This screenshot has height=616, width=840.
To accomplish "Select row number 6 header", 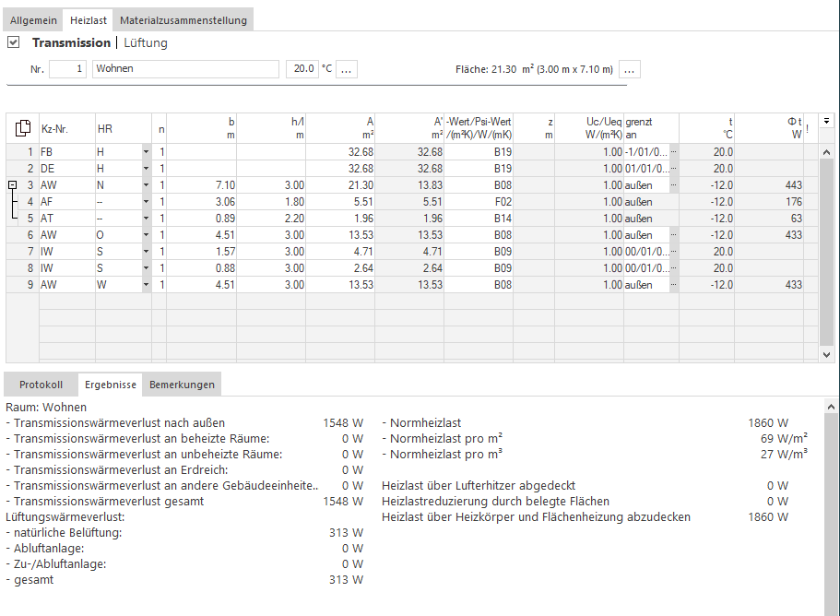I will pos(23,235).
